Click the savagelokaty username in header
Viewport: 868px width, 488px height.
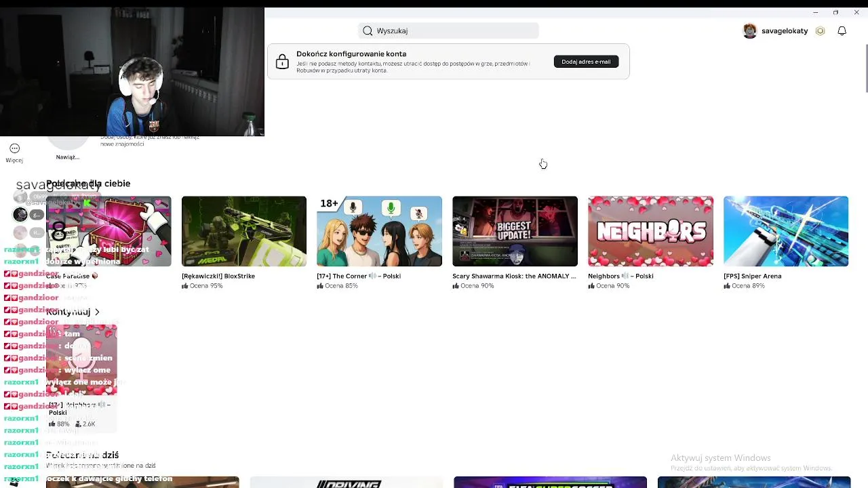tap(785, 30)
